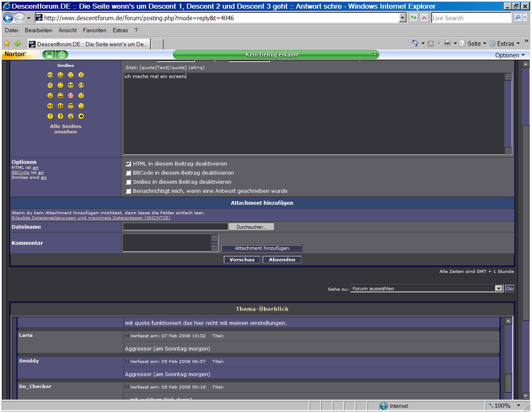The image size is (532, 412).
Task: Open the Ansicht menu
Action: coord(68,30)
